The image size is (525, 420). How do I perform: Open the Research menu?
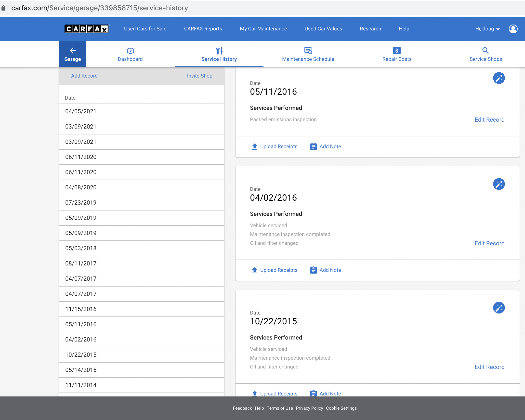370,29
